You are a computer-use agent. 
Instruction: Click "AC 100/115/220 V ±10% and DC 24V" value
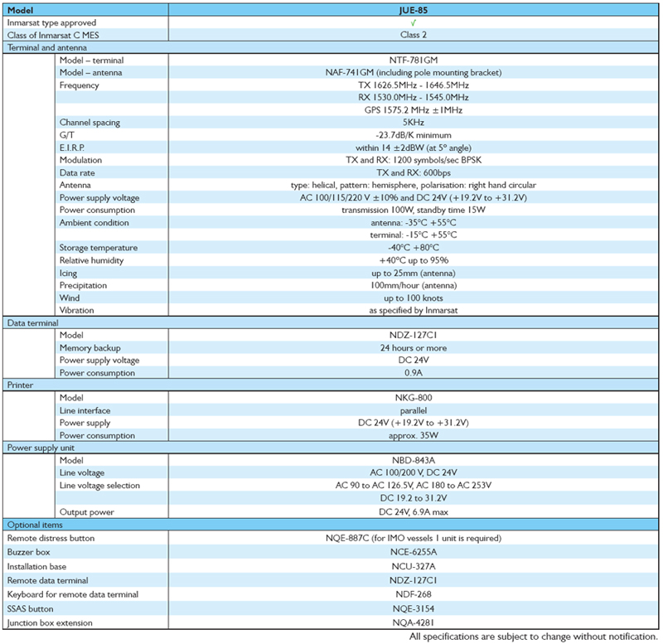tap(413, 197)
